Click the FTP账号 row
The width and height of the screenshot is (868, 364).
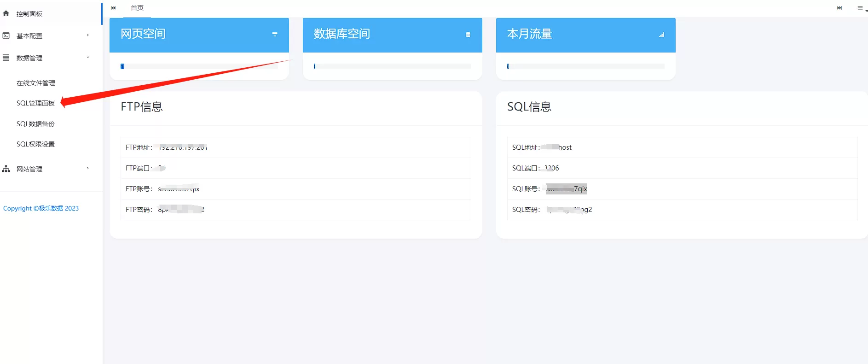[x=296, y=189]
